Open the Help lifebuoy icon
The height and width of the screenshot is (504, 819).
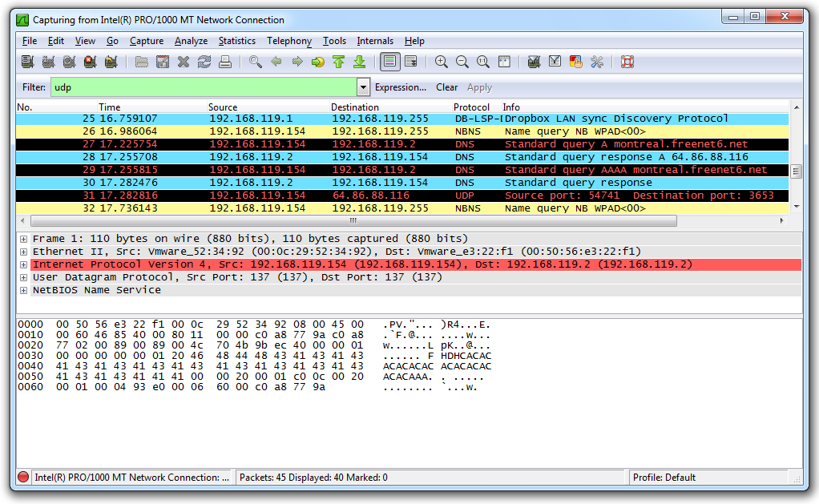coord(627,62)
